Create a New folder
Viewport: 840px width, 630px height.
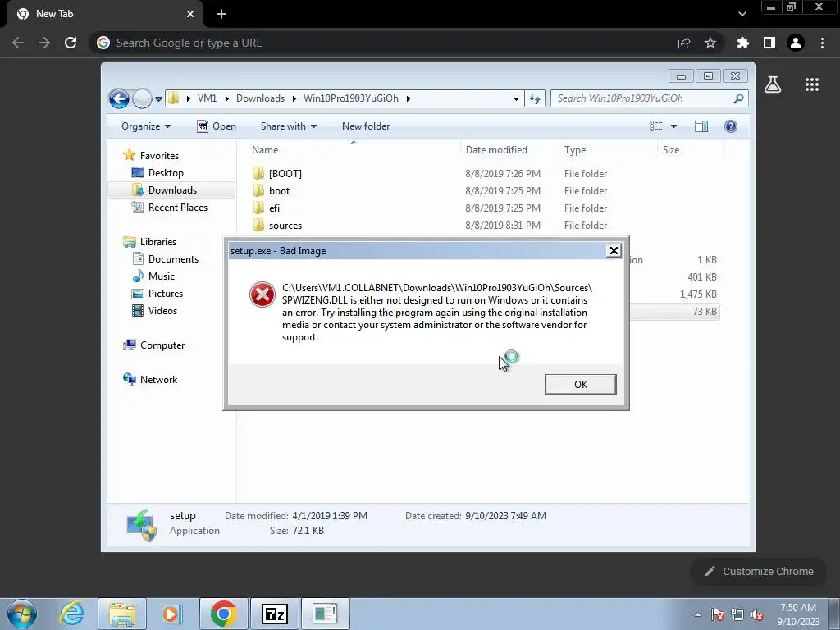(x=366, y=126)
